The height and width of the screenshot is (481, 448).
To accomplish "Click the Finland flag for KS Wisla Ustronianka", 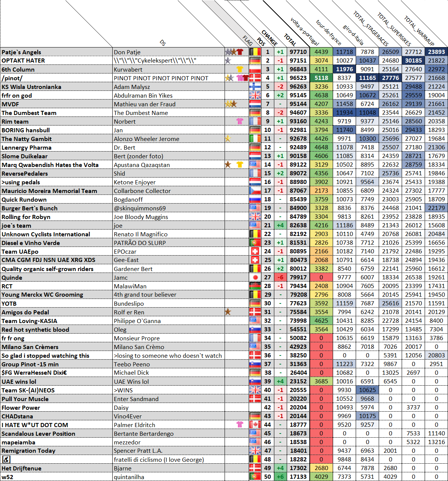I will click(x=255, y=87).
